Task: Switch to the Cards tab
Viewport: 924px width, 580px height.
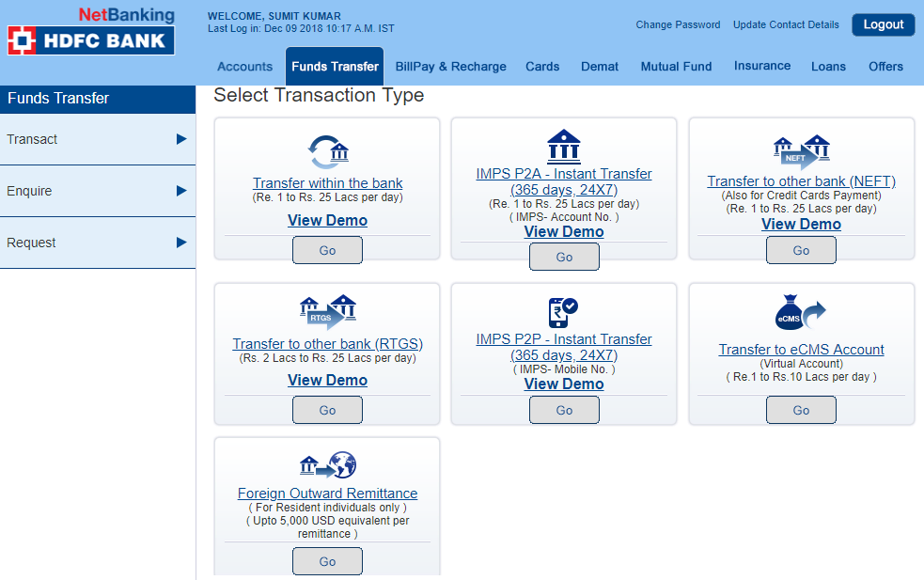Action: pyautogui.click(x=542, y=67)
